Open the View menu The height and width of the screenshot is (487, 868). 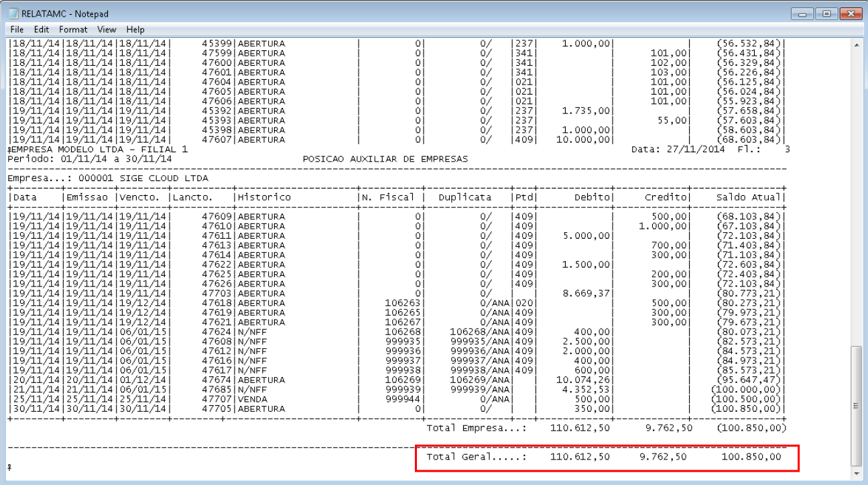pos(107,30)
